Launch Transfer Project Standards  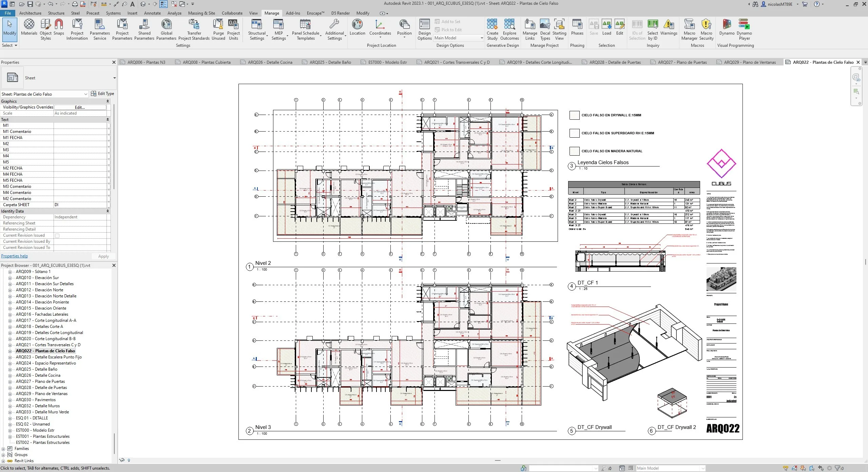[194, 29]
